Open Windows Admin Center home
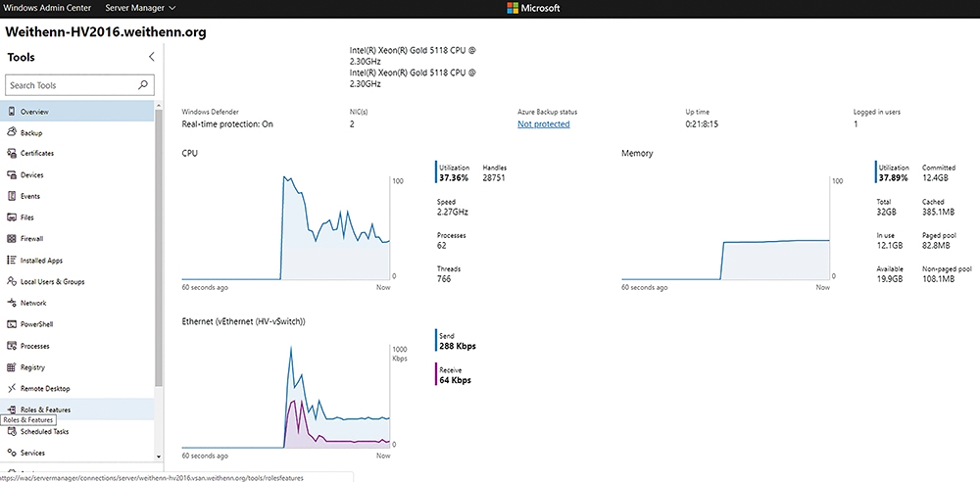The image size is (980, 482). pyautogui.click(x=47, y=8)
